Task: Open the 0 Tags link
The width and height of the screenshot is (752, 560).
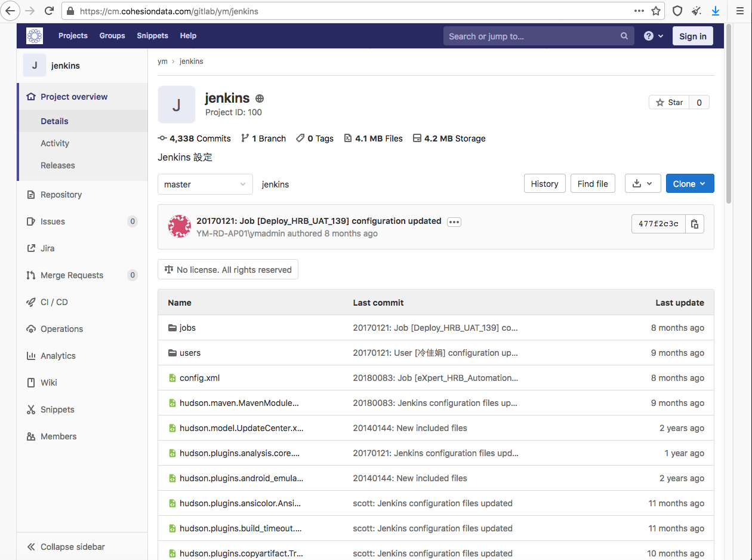Action: click(315, 139)
